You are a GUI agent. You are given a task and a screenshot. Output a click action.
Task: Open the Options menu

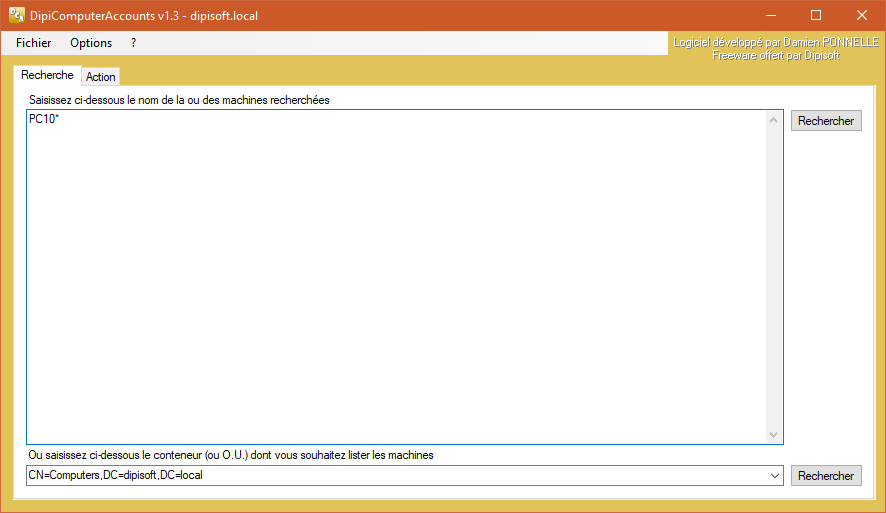click(x=91, y=43)
